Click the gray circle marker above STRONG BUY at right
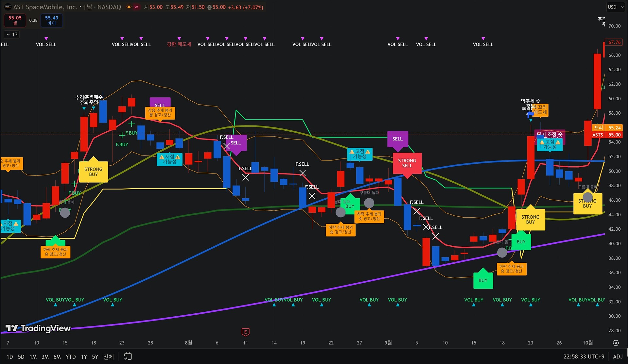 click(x=587, y=197)
